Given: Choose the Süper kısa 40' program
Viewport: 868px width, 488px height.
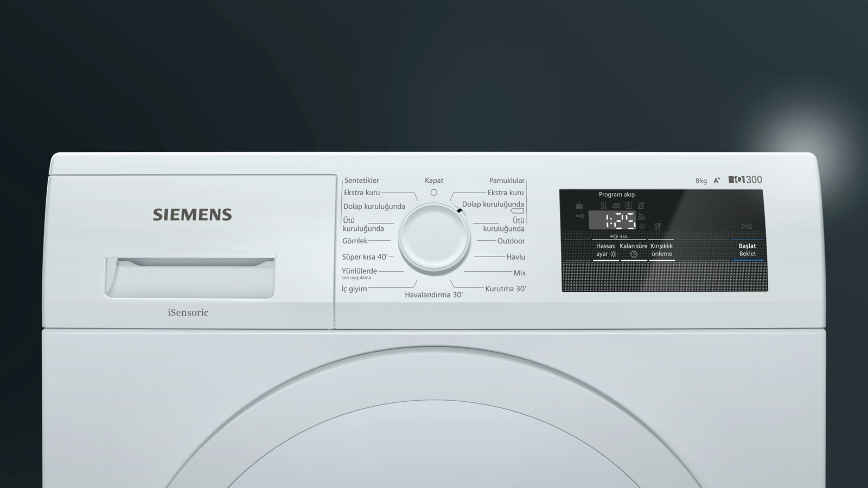Looking at the screenshot, I should [x=365, y=257].
